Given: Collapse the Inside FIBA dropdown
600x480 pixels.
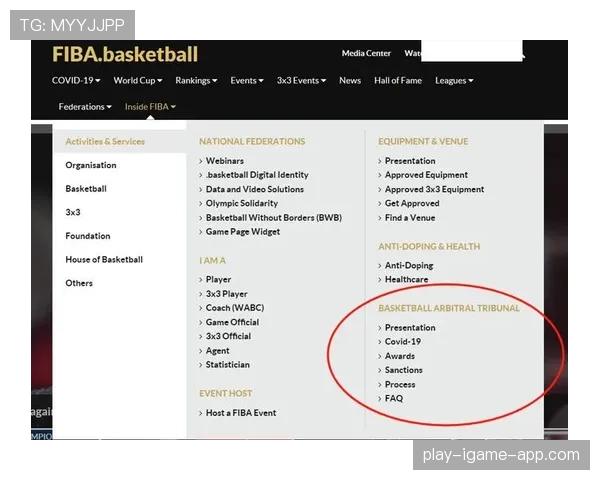Looking at the screenshot, I should coord(150,107).
